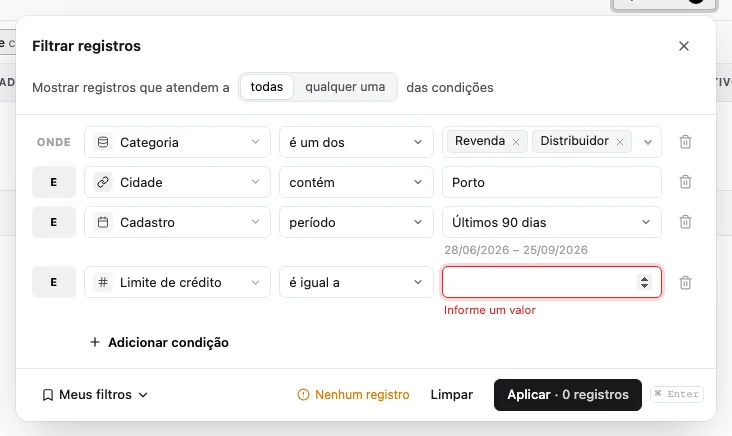
Task: Open the Cidade field dropdown
Action: point(177,182)
